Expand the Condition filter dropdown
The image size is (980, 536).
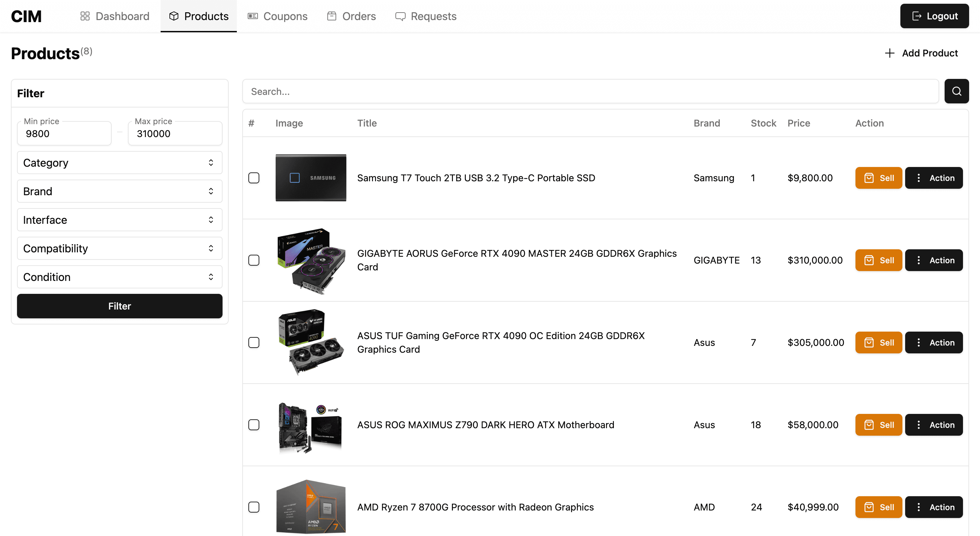tap(119, 277)
